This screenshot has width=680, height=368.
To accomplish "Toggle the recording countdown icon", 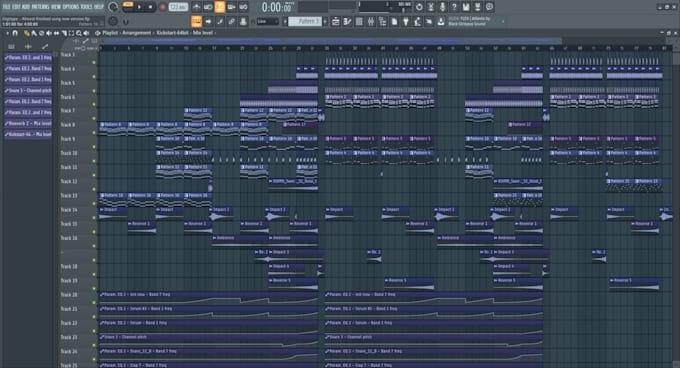I will click(x=220, y=7).
